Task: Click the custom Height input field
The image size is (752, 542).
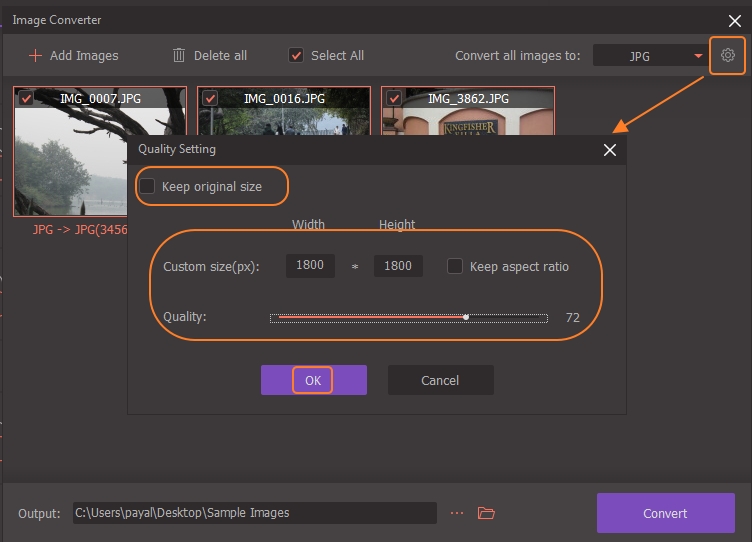Action: click(x=398, y=267)
